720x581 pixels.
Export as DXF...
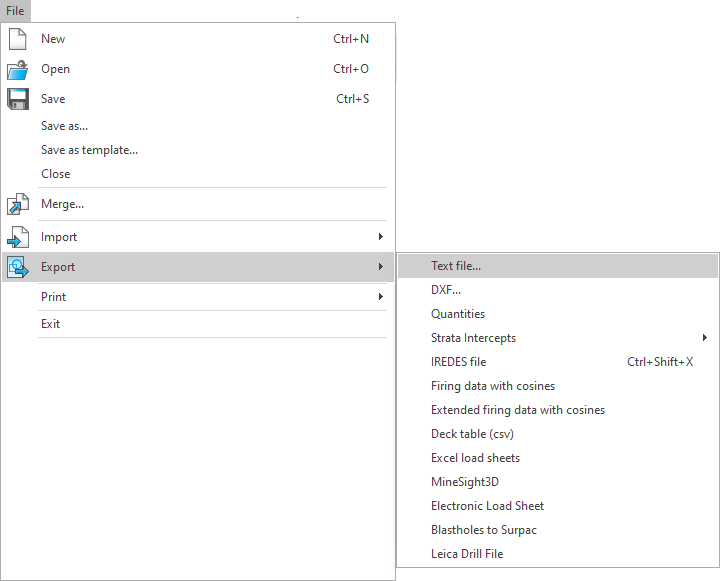(557, 290)
